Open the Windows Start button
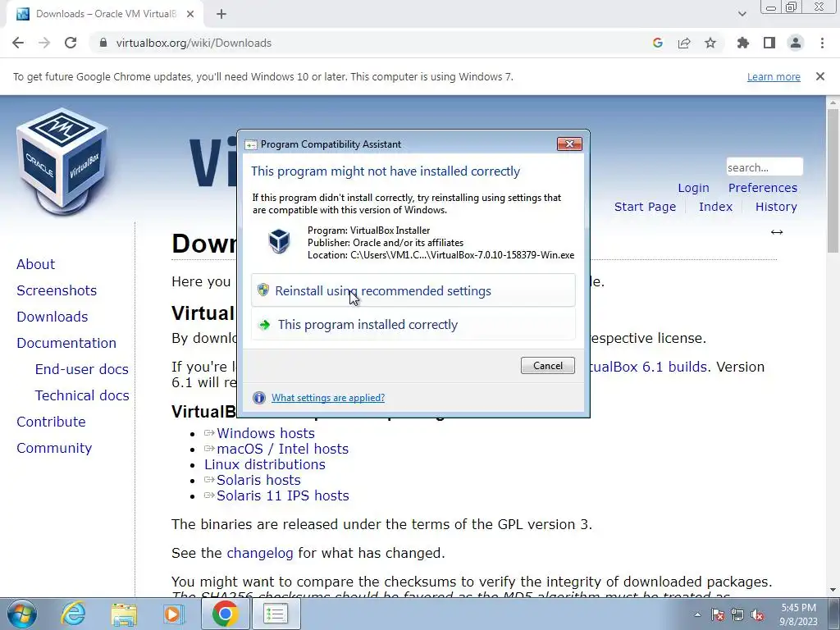The image size is (840, 630). (x=22, y=614)
